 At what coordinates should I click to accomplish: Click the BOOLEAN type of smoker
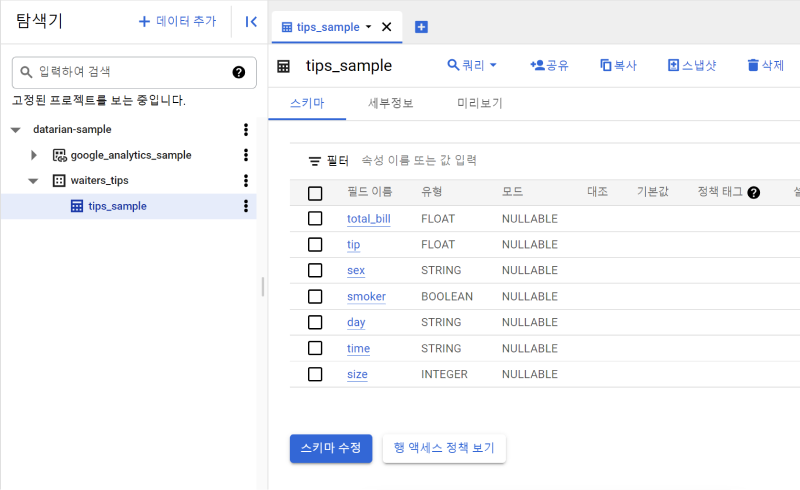[x=447, y=297]
